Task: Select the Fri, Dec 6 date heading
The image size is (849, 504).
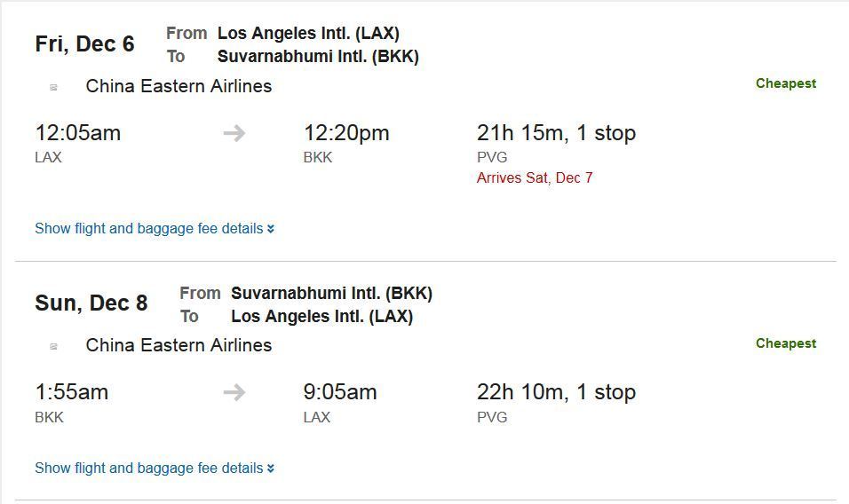Action: click(84, 43)
